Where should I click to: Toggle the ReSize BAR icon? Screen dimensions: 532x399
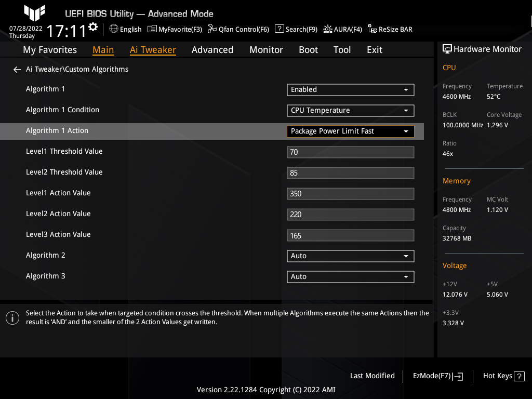[372, 29]
